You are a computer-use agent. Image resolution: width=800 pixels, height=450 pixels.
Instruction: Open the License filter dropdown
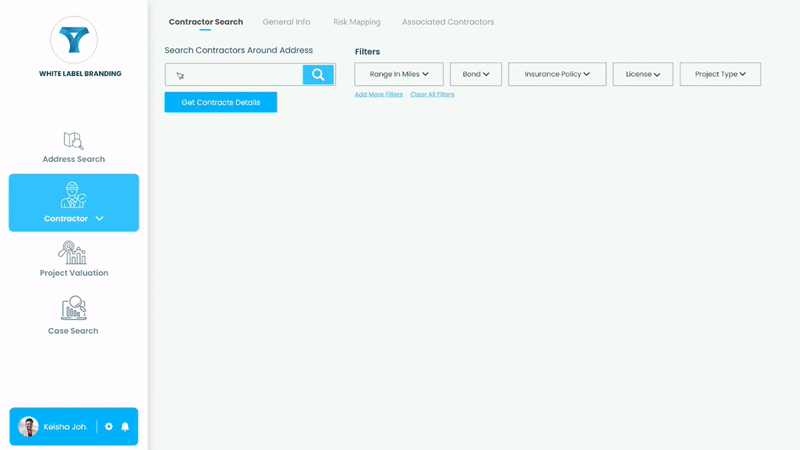(643, 74)
